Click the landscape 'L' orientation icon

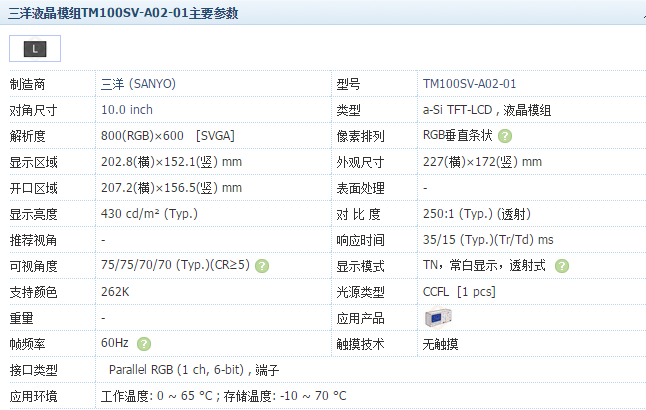[x=35, y=47]
